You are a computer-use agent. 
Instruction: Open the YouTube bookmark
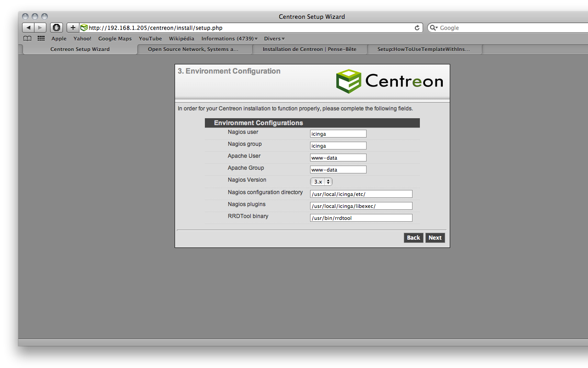click(150, 39)
